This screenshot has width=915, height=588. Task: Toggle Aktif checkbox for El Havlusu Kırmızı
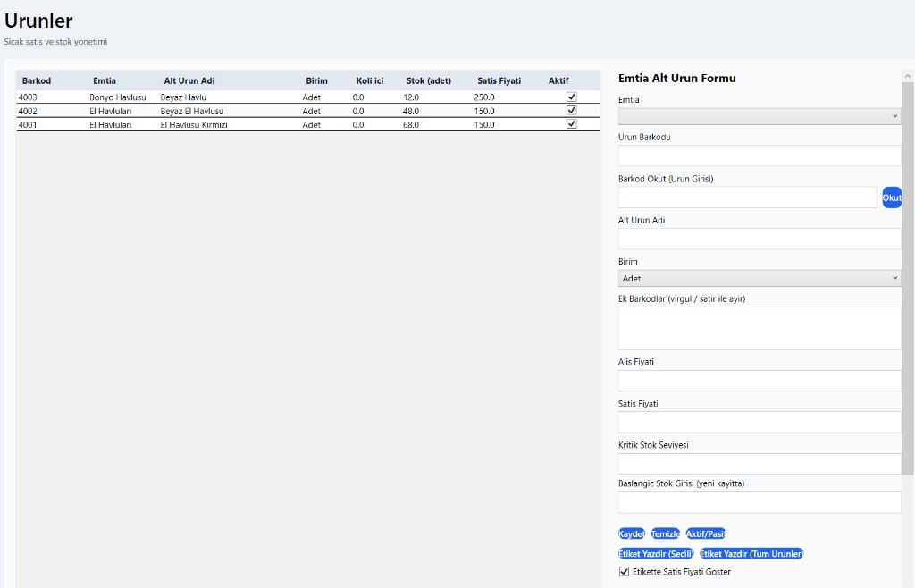click(572, 124)
